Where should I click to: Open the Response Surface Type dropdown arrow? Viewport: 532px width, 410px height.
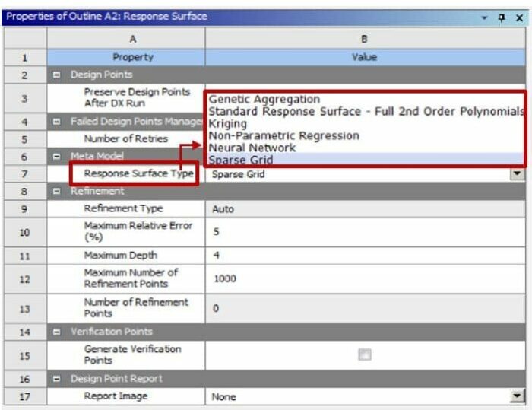[x=518, y=174]
